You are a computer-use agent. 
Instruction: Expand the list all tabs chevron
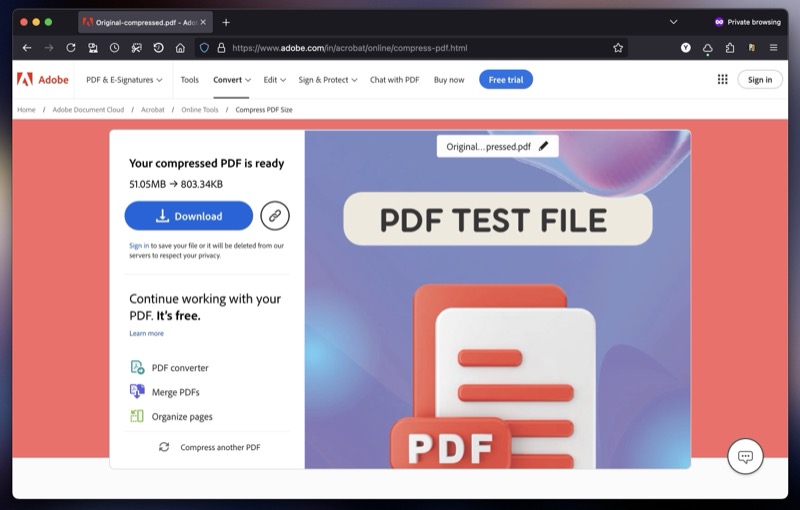[673, 22]
